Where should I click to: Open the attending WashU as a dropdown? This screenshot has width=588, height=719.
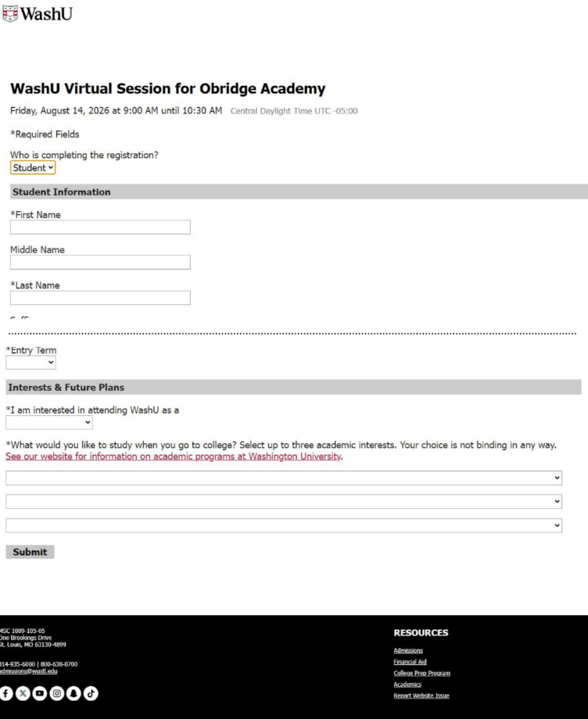49,422
